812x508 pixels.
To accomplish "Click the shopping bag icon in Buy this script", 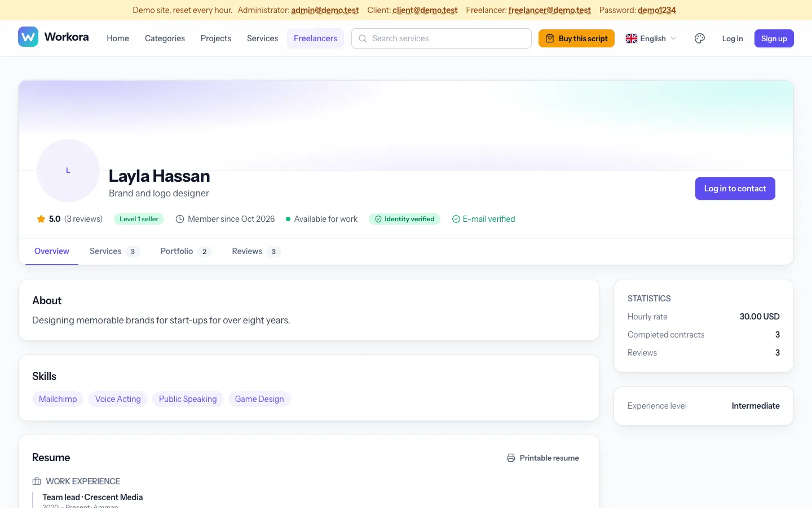I will pyautogui.click(x=550, y=38).
